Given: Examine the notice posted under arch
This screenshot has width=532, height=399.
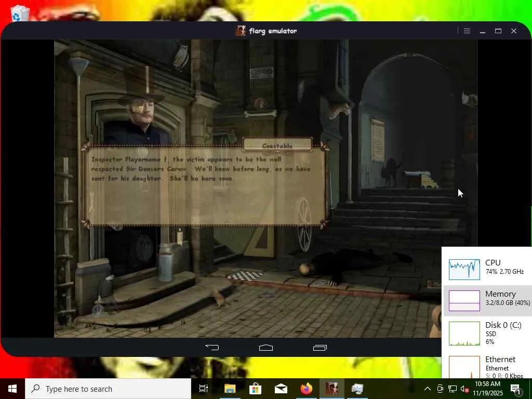Looking at the screenshot, I should [x=378, y=140].
